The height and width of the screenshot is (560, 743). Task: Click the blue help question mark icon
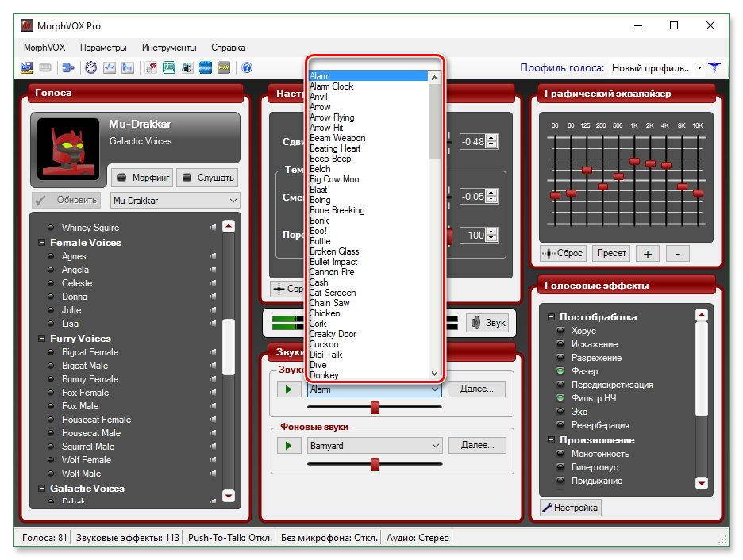pos(247,68)
